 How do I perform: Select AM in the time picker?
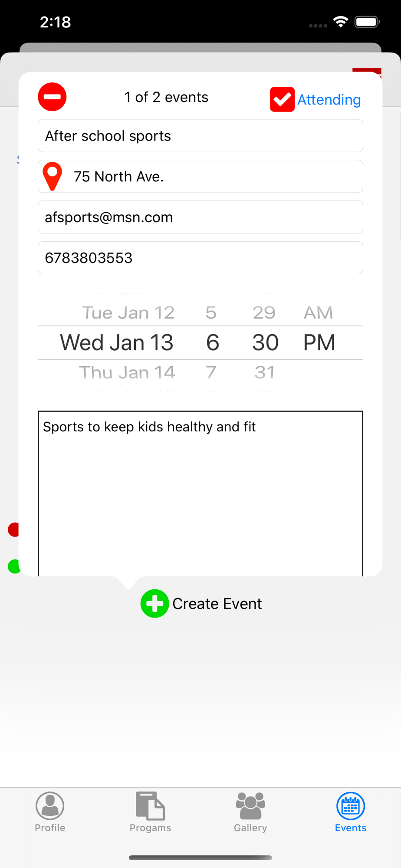click(x=318, y=312)
